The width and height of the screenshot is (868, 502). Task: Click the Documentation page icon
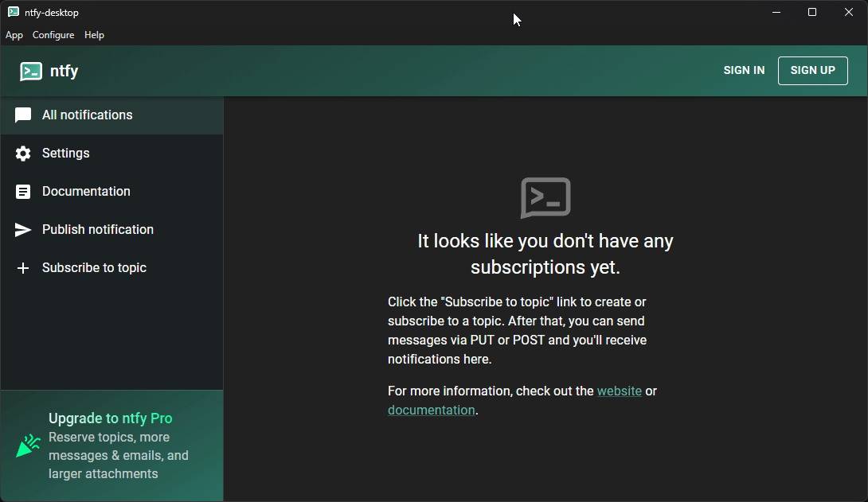[23, 191]
